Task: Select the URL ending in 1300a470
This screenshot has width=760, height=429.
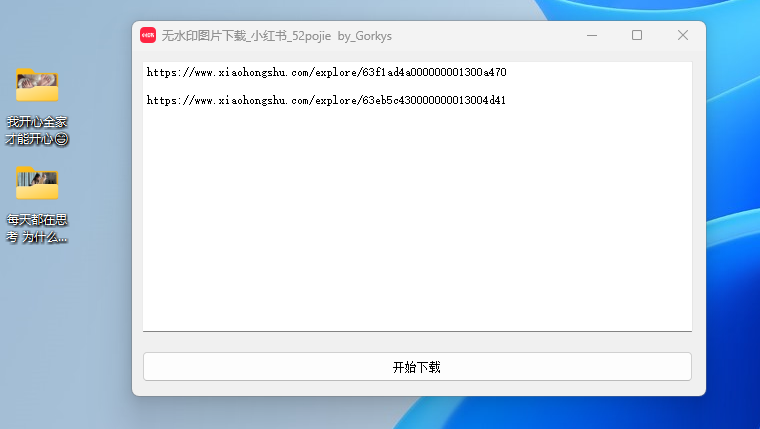Action: click(x=326, y=72)
